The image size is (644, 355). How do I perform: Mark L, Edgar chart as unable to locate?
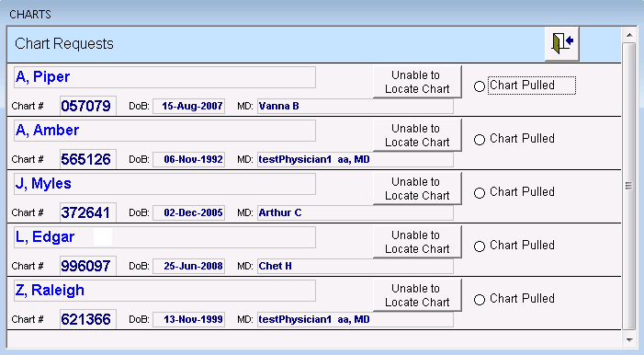click(417, 242)
